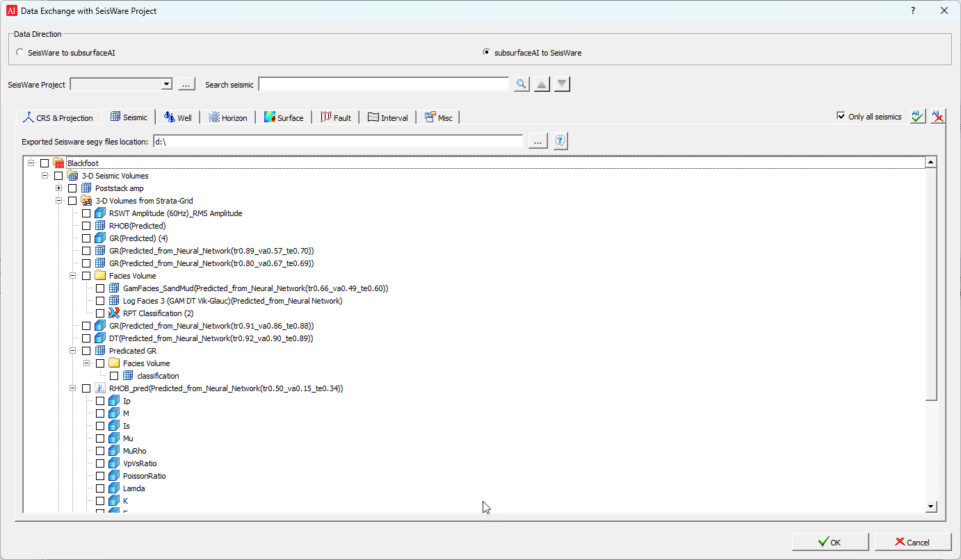This screenshot has height=560, width=961.
Task: Expand the Poststack amp node
Action: coord(58,188)
